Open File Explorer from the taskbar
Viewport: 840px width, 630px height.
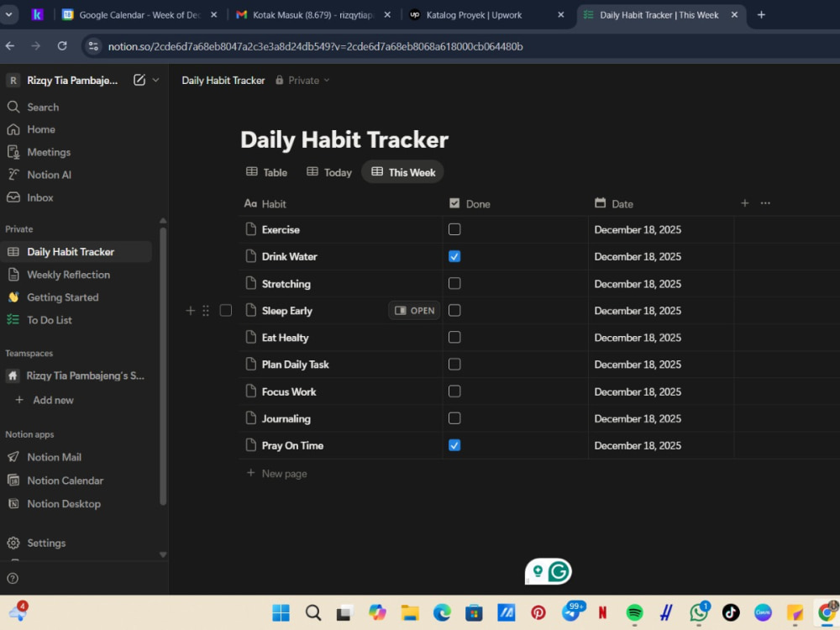[410, 612]
